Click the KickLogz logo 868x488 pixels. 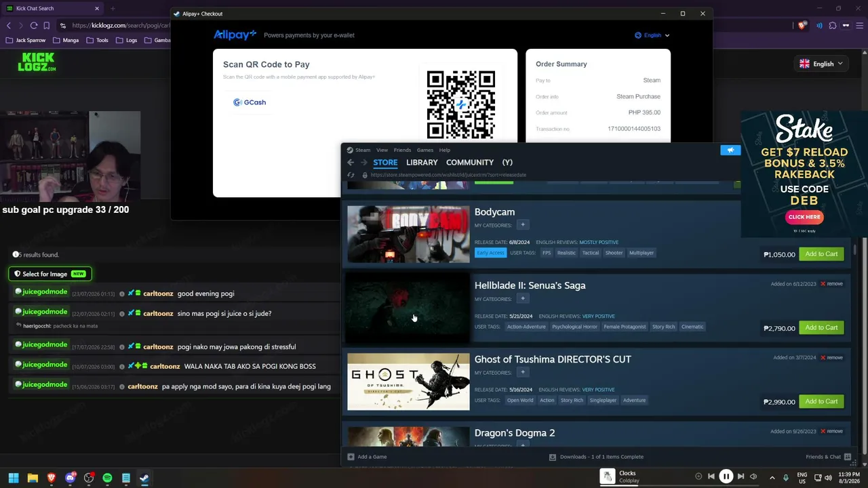[37, 62]
